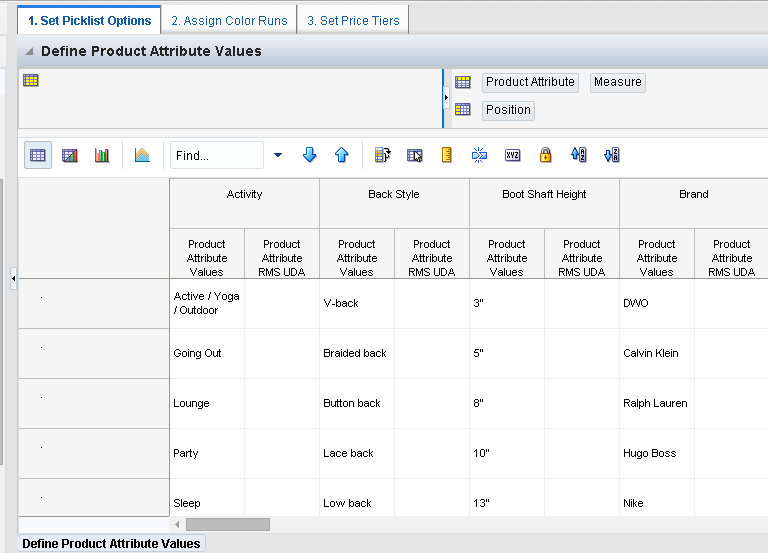Open the area chart option icon
Screen dimensions: 768x553
click(142, 155)
